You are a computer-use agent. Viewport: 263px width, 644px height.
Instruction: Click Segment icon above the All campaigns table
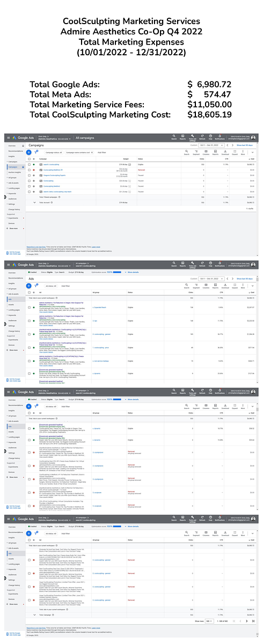pyautogui.click(x=196, y=152)
